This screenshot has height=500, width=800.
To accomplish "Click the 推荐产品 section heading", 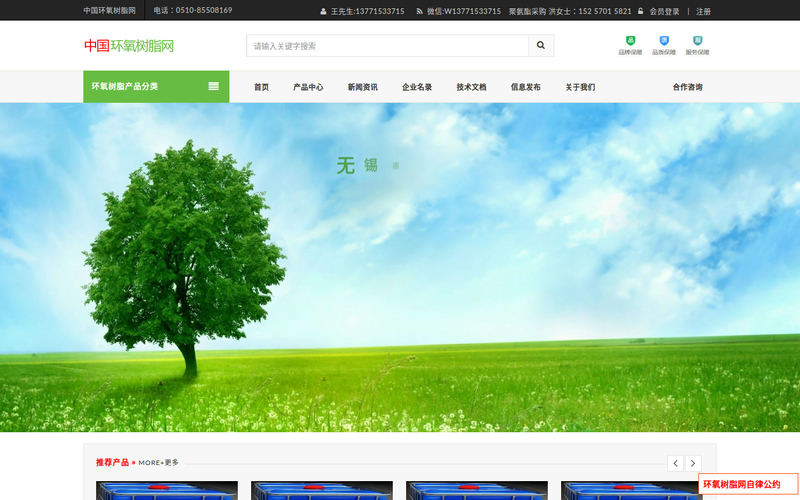I will tap(112, 462).
